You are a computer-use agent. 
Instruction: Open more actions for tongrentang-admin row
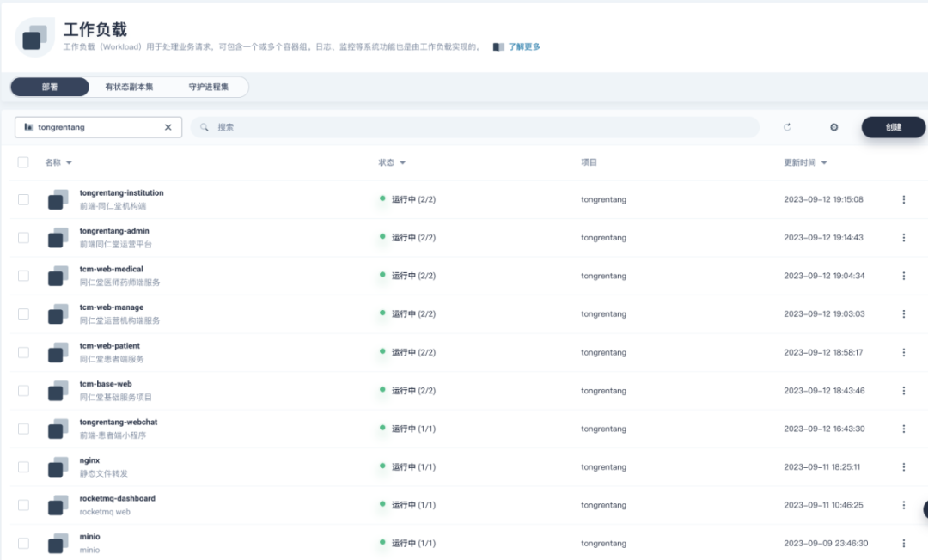coord(903,238)
